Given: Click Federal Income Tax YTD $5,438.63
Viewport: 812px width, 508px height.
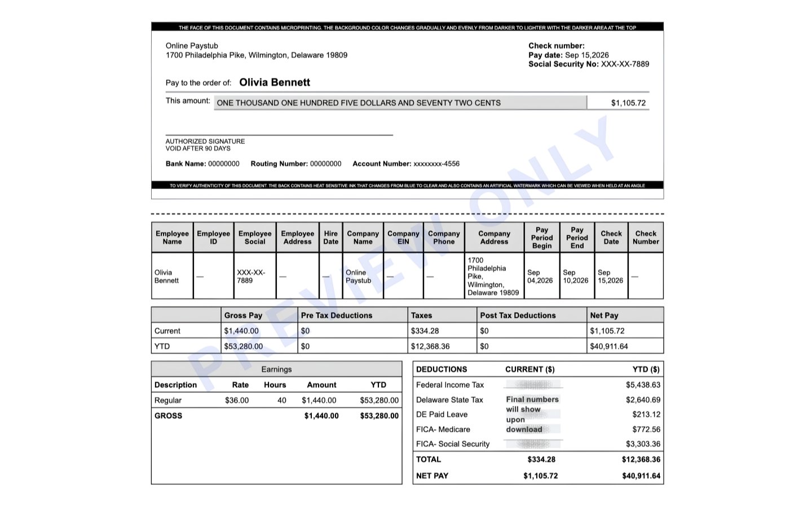Looking at the screenshot, I should (x=643, y=385).
